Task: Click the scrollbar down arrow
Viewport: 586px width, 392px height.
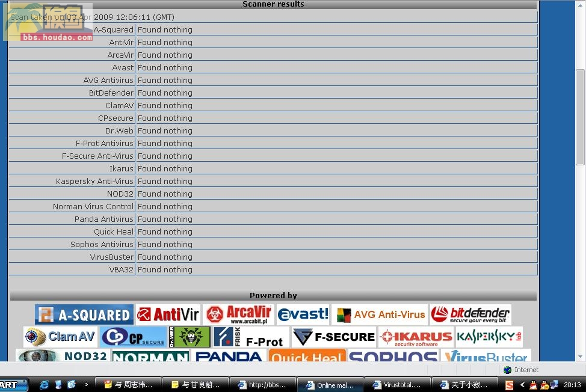Action: tap(580, 357)
